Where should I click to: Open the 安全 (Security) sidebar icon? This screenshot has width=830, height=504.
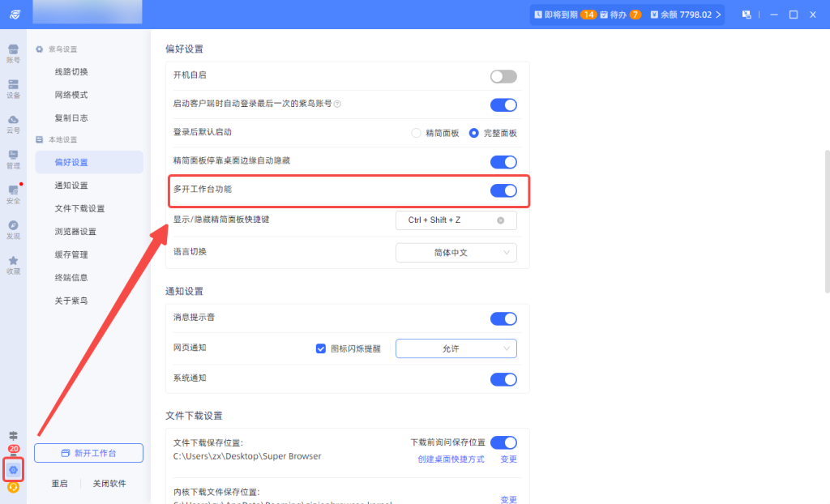pos(13,193)
